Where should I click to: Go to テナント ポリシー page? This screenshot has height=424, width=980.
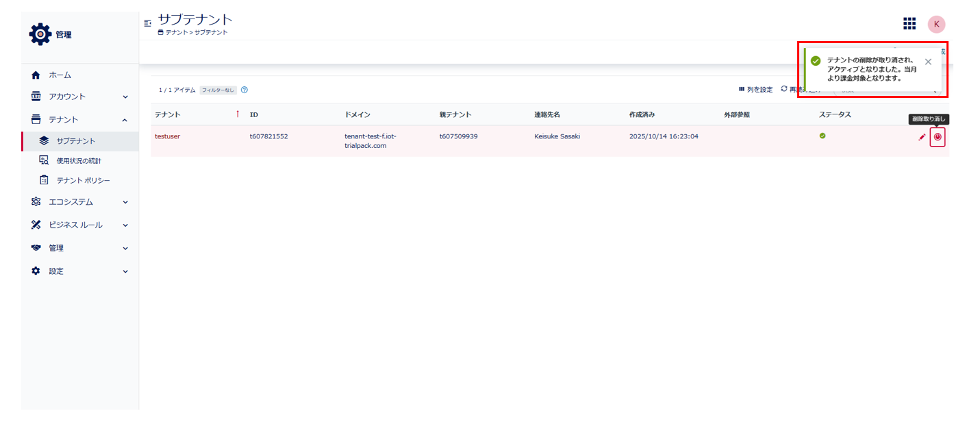[83, 180]
